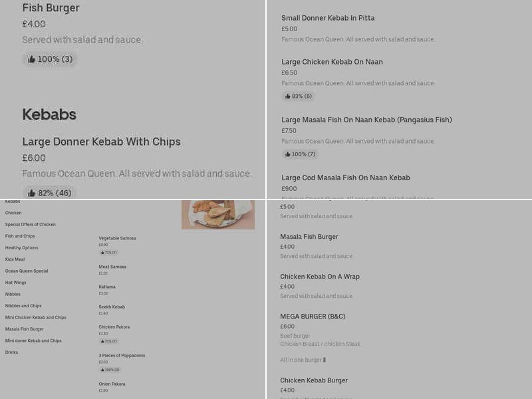532x399 pixels.
Task: Click the 82% thumbs-up badge for Large Donner Kebab
Action: pos(50,193)
